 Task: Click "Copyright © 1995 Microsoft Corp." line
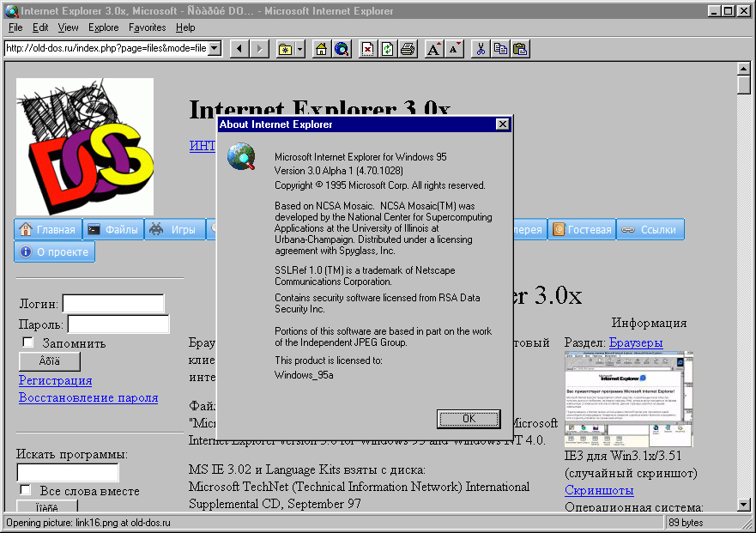click(380, 185)
